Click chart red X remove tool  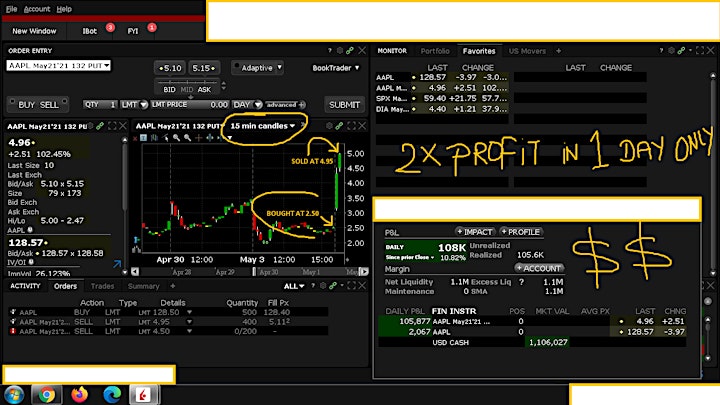(135, 138)
